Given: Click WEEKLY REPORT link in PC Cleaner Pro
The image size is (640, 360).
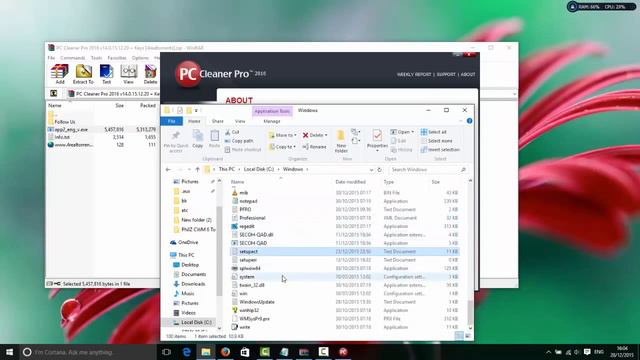Looking at the screenshot, I should click(x=414, y=74).
